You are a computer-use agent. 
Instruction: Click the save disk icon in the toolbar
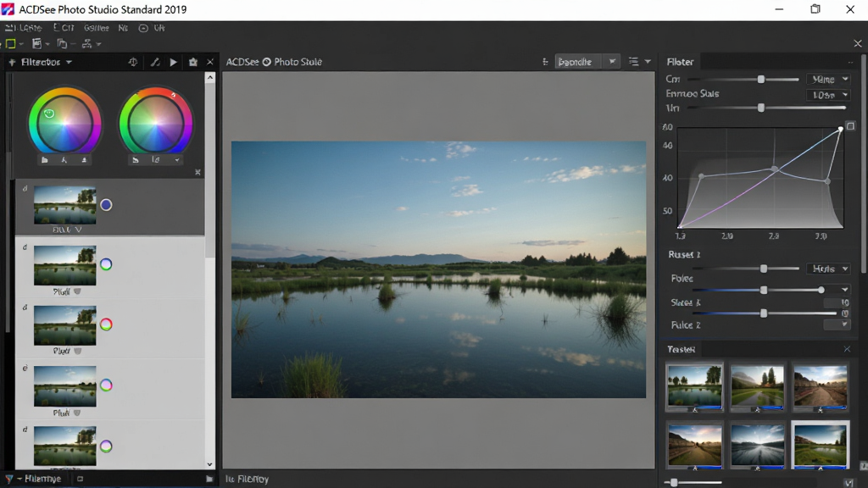36,44
